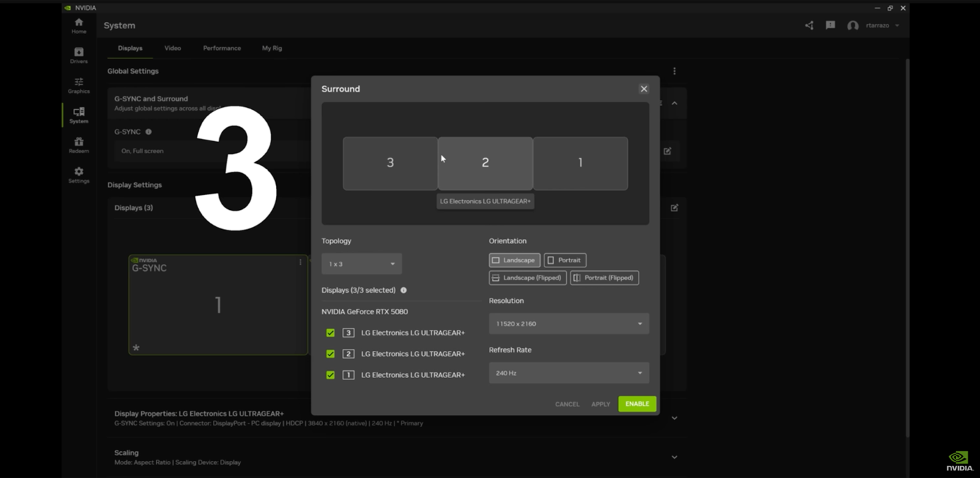
Task: Click the share icon in header
Action: pos(809,26)
